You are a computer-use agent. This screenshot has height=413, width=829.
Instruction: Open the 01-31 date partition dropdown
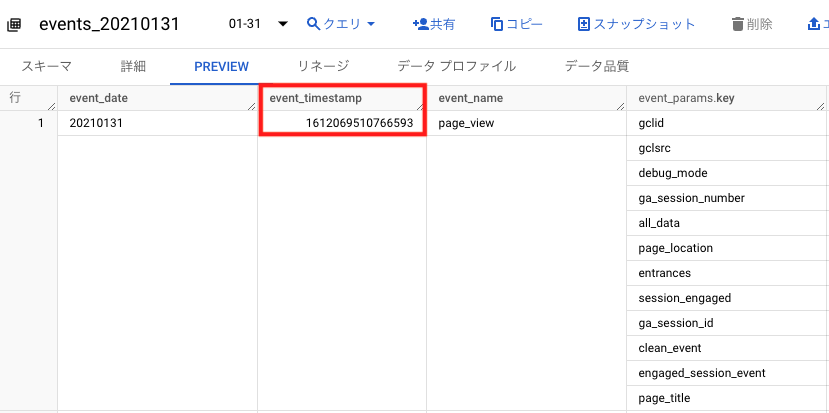tap(258, 24)
